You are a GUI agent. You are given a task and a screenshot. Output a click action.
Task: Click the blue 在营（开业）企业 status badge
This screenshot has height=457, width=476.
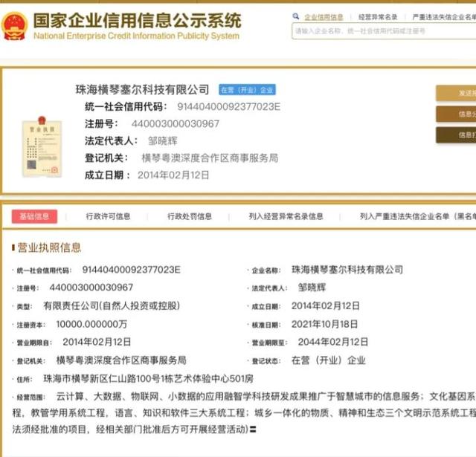[247, 90]
